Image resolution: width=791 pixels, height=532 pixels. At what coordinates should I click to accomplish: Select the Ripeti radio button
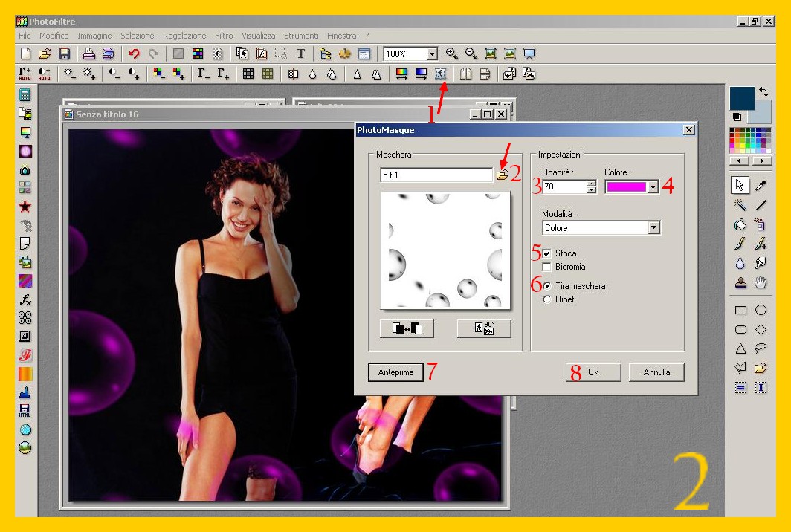[x=548, y=299]
